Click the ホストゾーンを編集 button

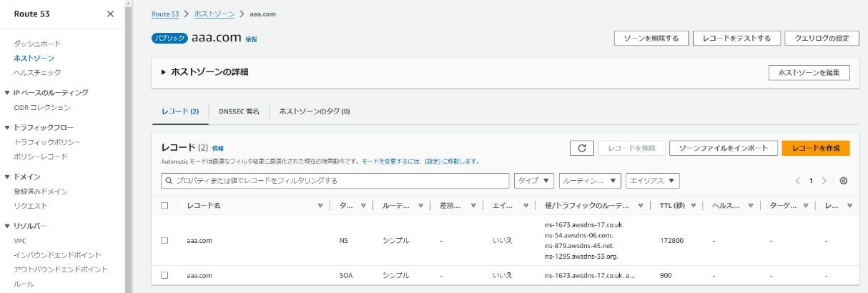809,72
